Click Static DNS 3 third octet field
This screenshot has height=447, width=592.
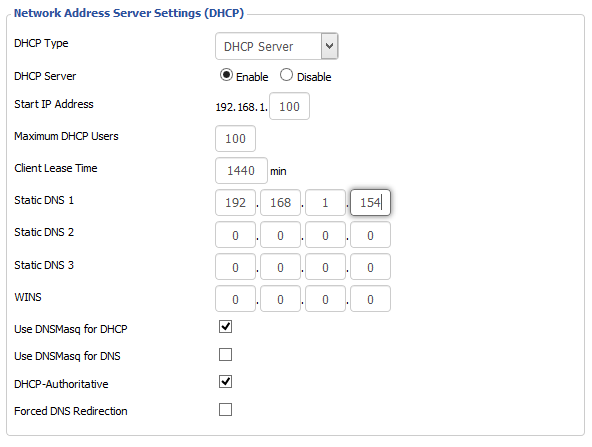click(325, 267)
